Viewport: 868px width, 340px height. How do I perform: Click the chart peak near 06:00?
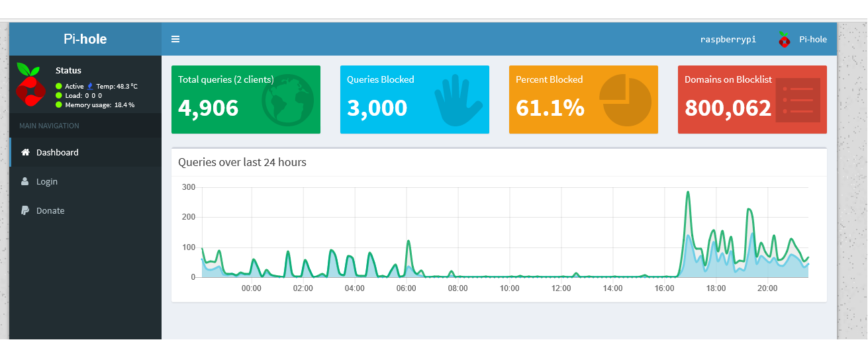tap(409, 241)
